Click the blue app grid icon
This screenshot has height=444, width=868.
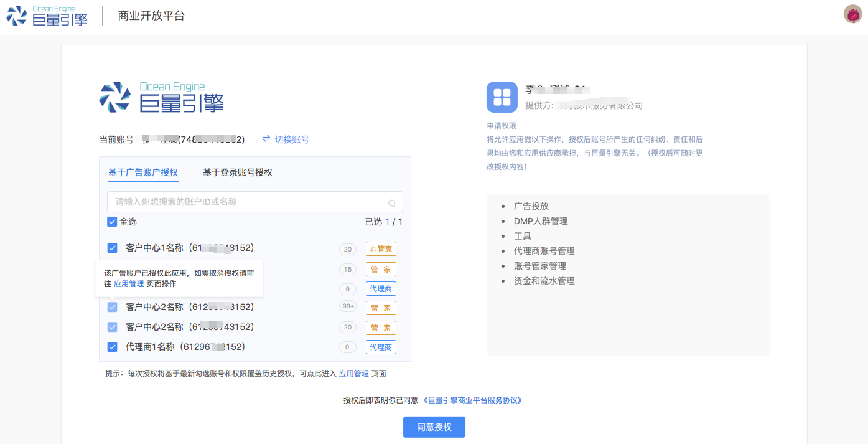502,97
